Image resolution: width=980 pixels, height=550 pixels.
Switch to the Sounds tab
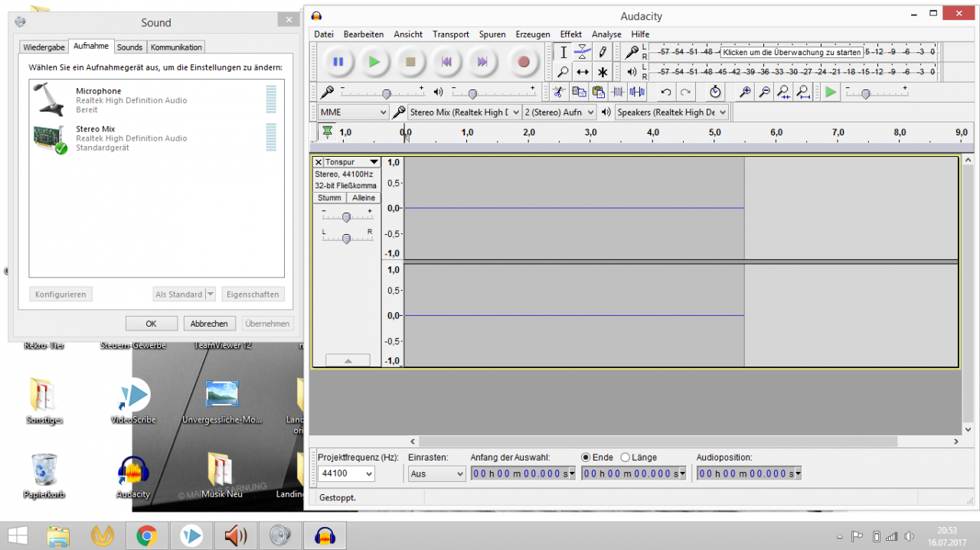pos(130,47)
